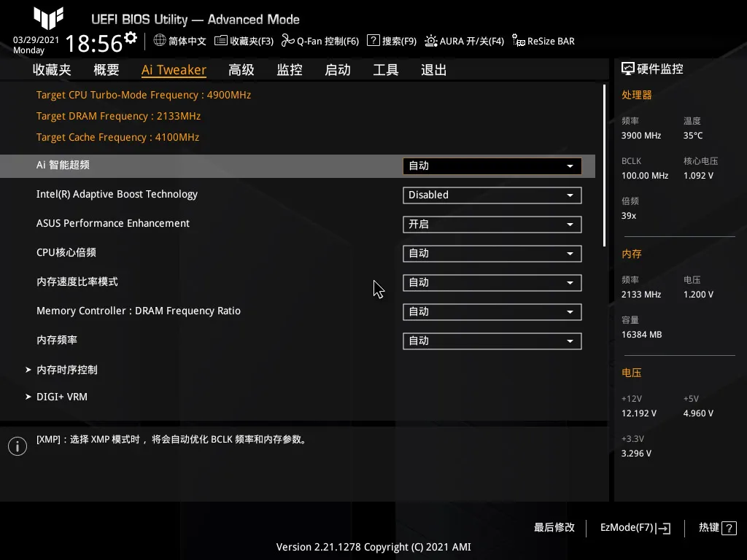Click the 热键 button

(x=718, y=528)
